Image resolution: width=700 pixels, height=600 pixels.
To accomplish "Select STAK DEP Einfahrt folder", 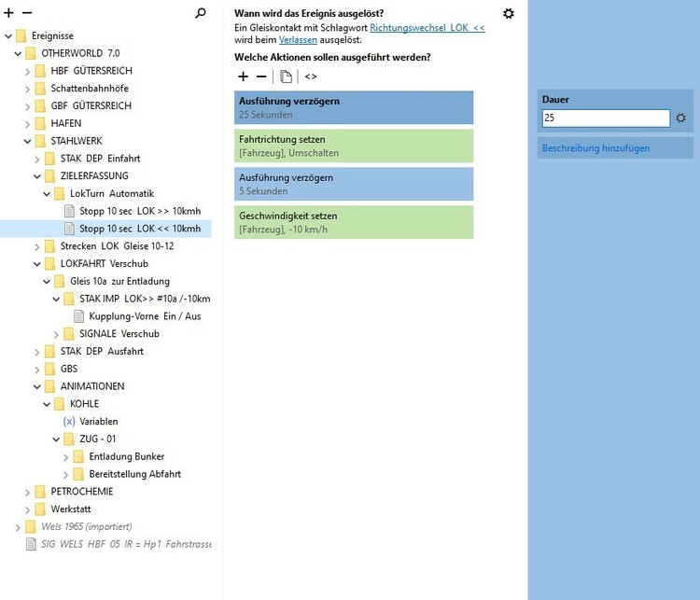I will pos(100,159).
